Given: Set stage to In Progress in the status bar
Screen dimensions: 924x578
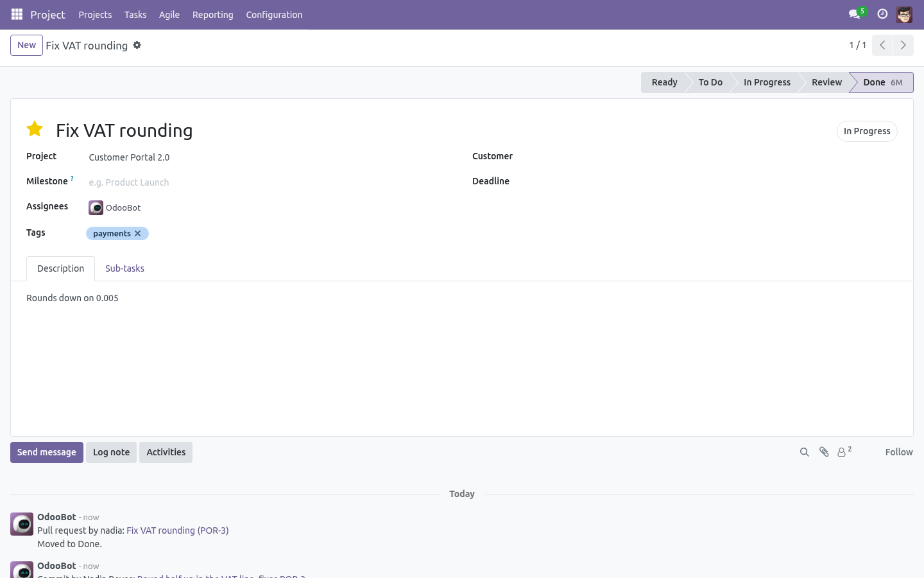Looking at the screenshot, I should [767, 82].
